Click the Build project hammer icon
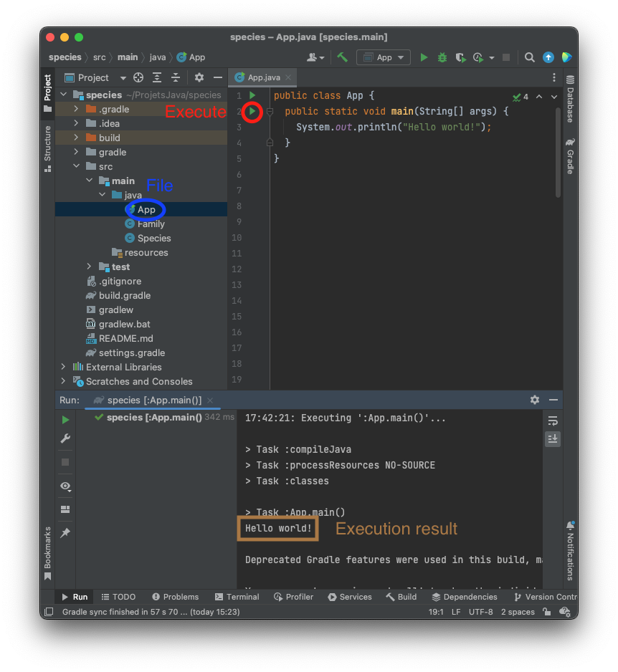The height and width of the screenshot is (672, 618). point(342,57)
